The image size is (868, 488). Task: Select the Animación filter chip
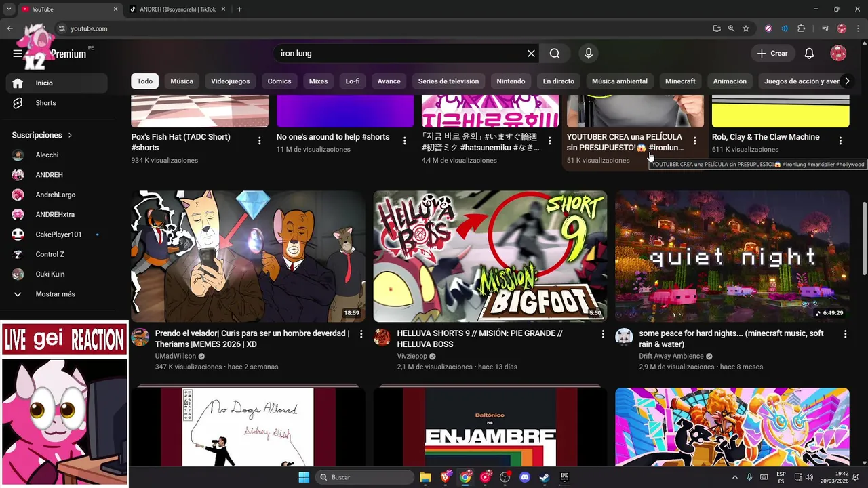730,81
